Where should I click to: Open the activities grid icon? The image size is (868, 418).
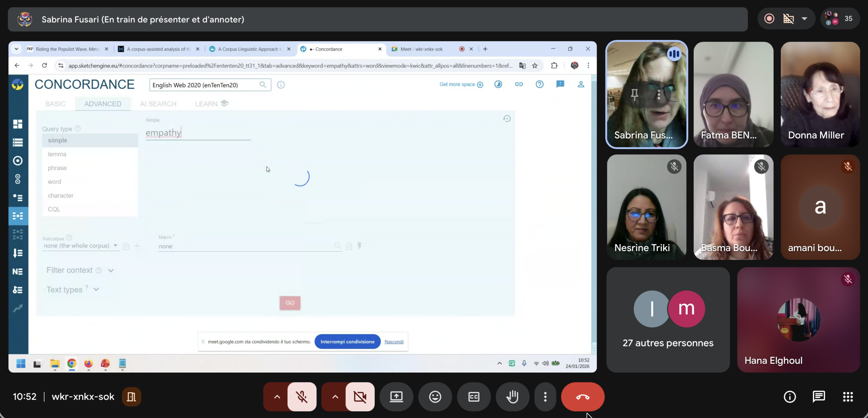click(x=848, y=397)
